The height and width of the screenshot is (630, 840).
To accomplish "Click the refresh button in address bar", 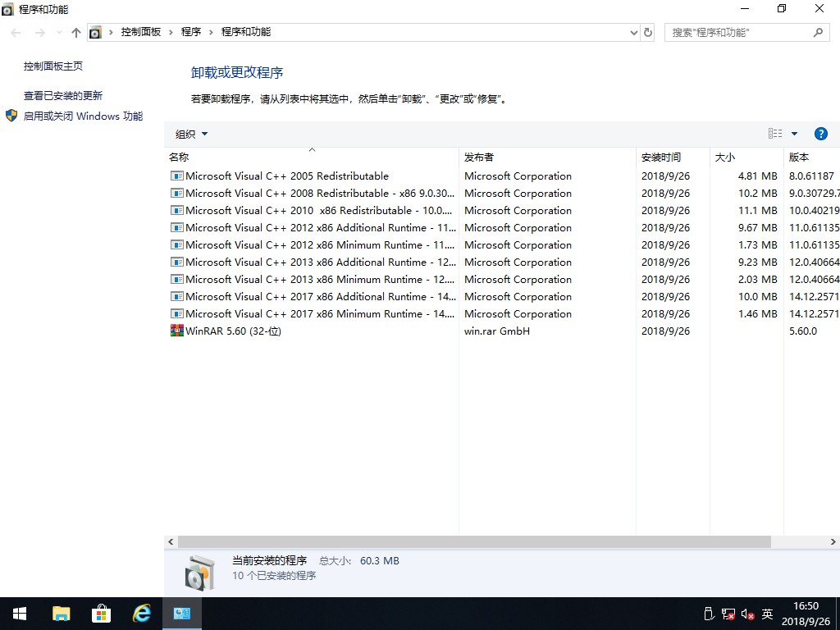I will click(648, 32).
